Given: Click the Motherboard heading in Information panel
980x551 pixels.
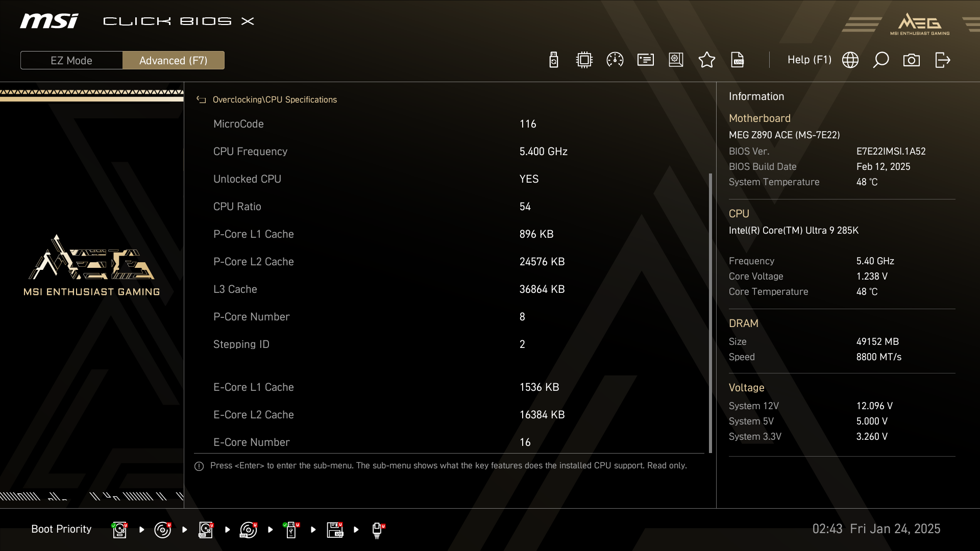Looking at the screenshot, I should [759, 118].
